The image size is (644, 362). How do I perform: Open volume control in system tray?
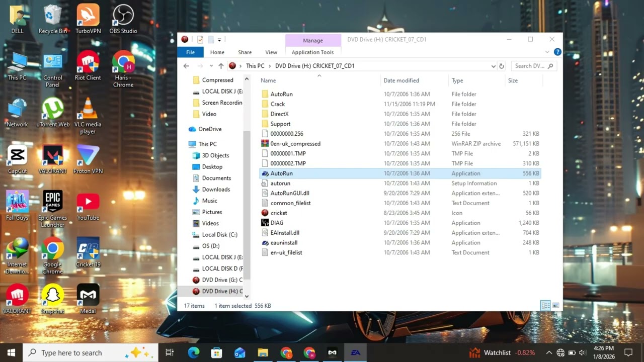click(x=583, y=352)
